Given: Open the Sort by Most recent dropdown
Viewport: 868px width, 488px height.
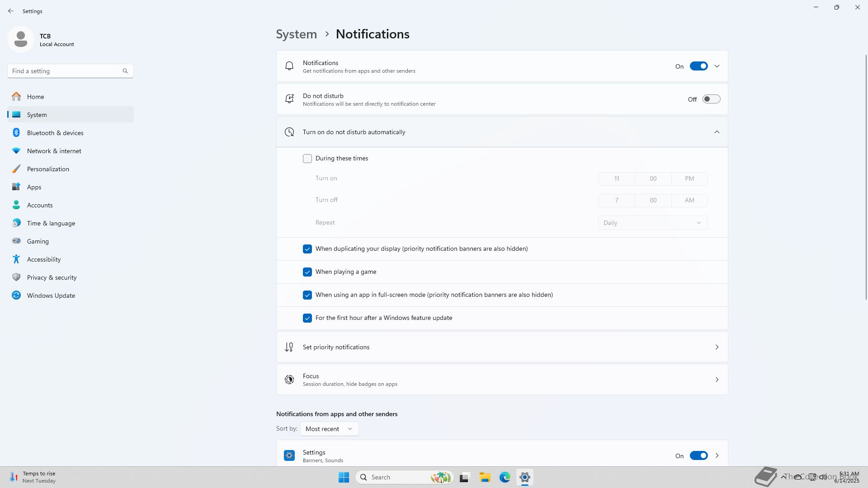Looking at the screenshot, I should (329, 429).
